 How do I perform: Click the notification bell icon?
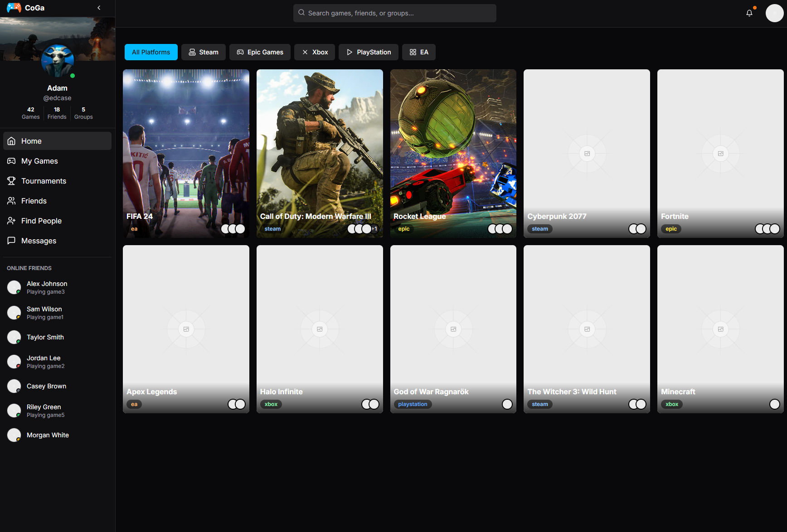749,13
